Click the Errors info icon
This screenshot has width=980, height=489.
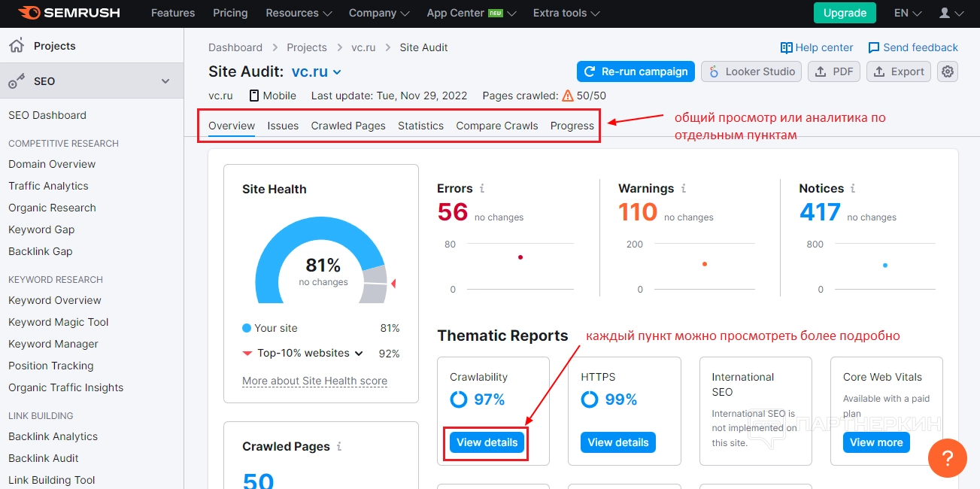[482, 189]
